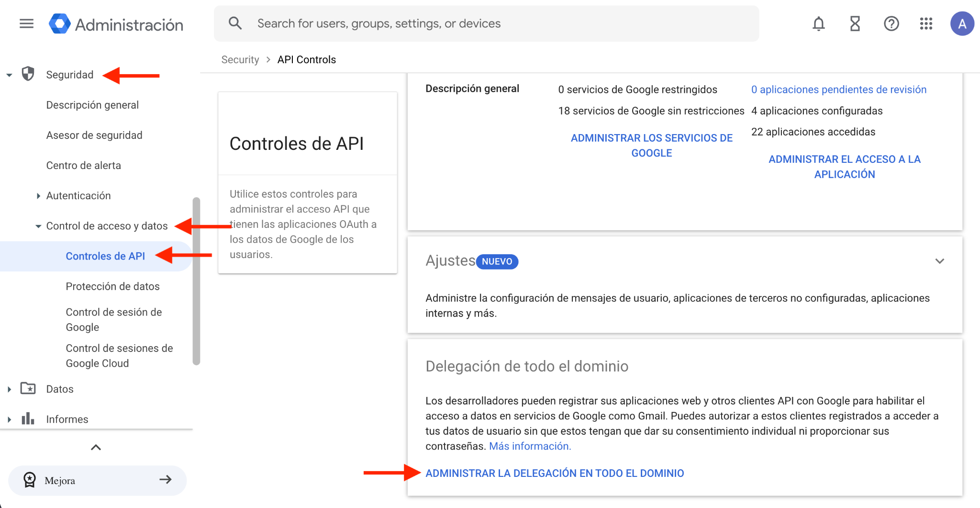Click the Seguridad shield icon
980x508 pixels.
tap(28, 74)
